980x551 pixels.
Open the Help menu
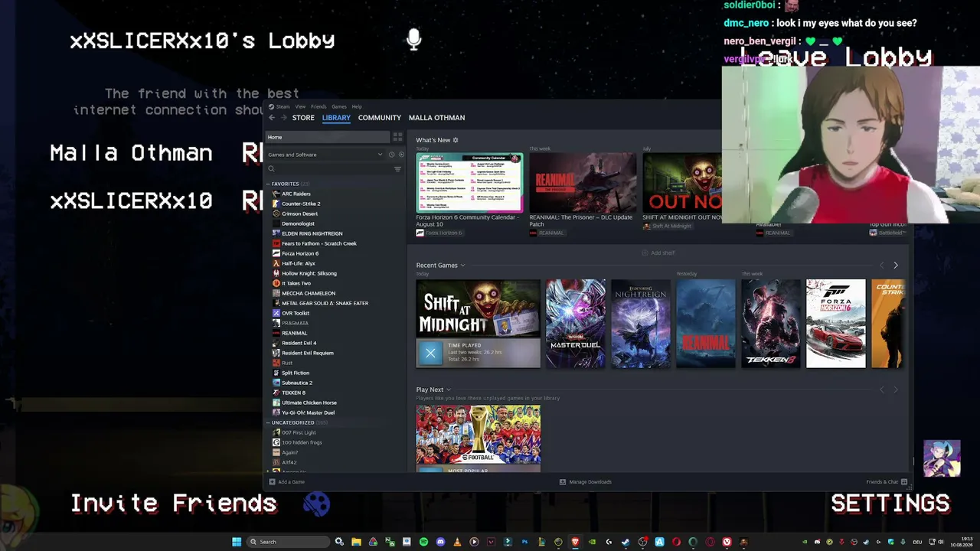pyautogui.click(x=357, y=106)
